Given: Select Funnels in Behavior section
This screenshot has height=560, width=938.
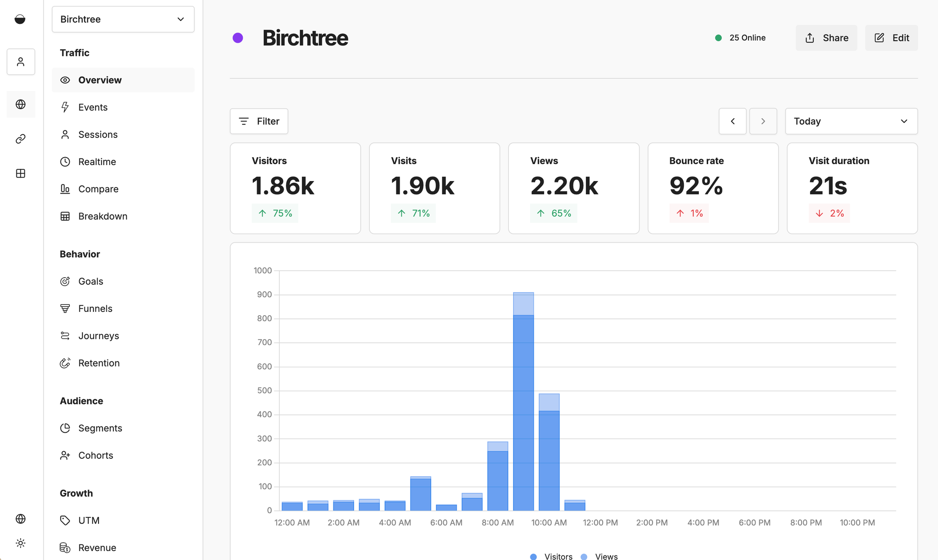Looking at the screenshot, I should click(x=95, y=309).
